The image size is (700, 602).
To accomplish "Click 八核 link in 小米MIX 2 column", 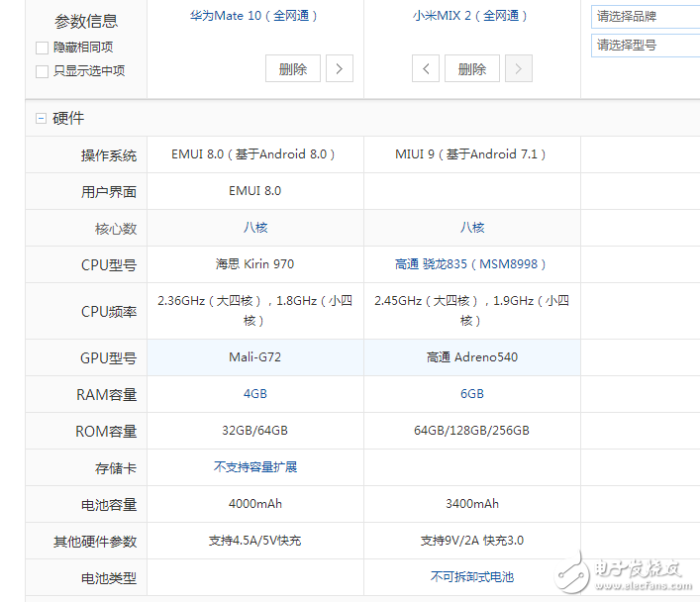I will 472,228.
